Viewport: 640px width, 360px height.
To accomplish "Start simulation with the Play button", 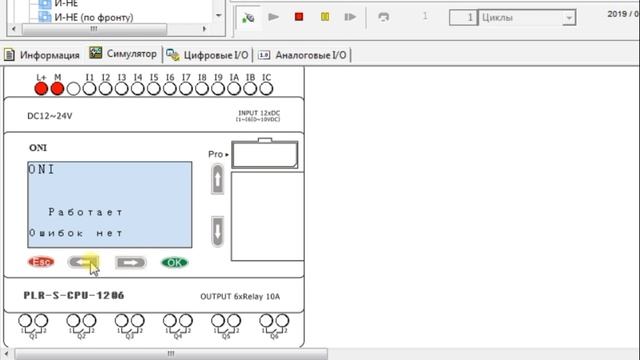I will point(273,17).
